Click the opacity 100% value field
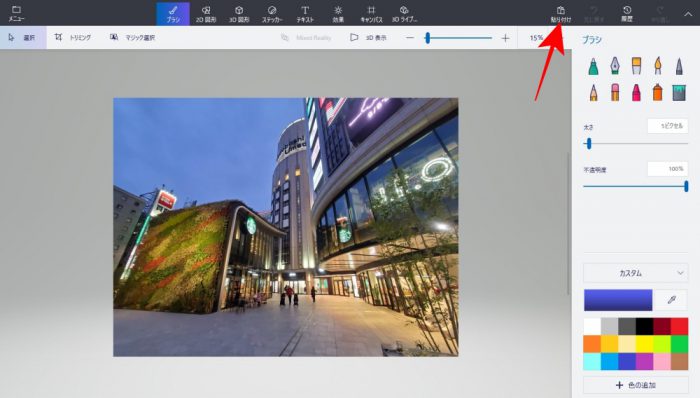This screenshot has height=398, width=700. click(668, 169)
